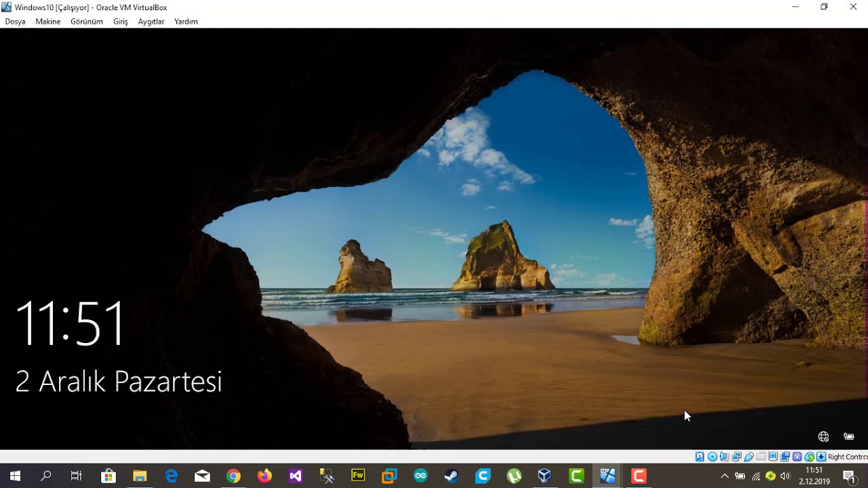868x488 pixels.
Task: Open the Aygıtlar menu
Action: [x=151, y=22]
